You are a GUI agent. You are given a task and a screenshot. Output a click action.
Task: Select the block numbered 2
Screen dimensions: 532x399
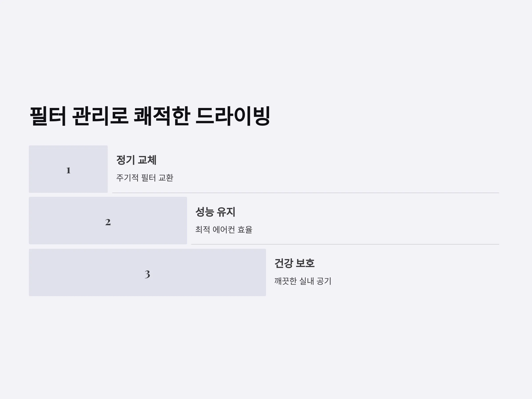[108, 221]
